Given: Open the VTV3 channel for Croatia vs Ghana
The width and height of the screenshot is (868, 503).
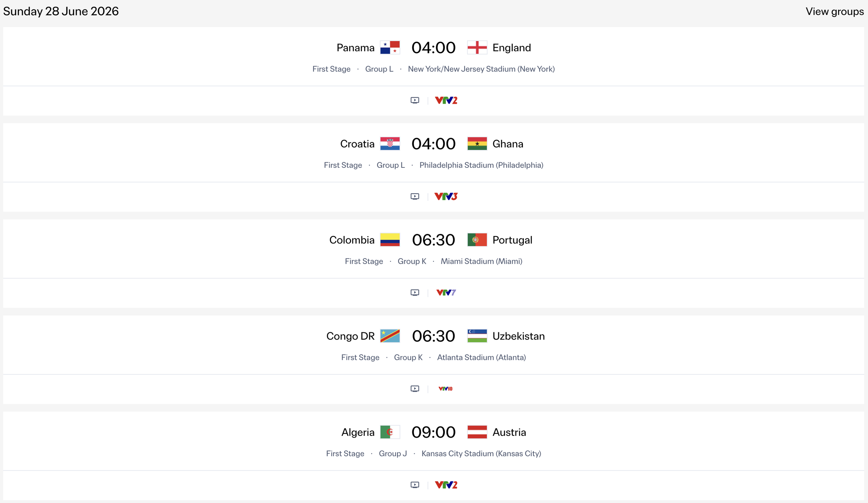Looking at the screenshot, I should tap(446, 196).
